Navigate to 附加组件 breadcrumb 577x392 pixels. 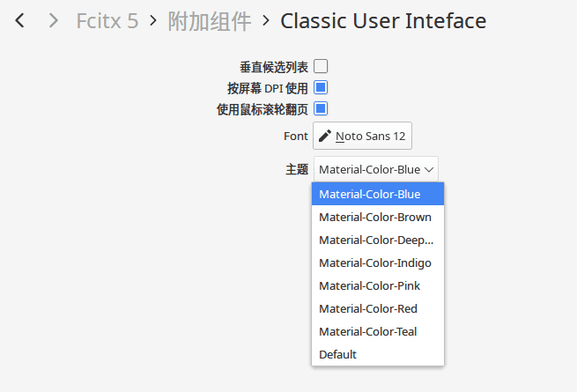point(210,20)
